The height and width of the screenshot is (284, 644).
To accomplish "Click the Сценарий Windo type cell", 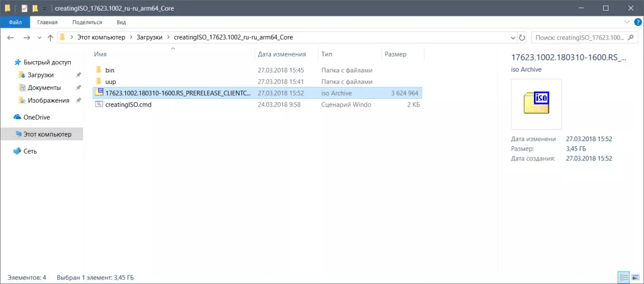I will click(x=347, y=105).
